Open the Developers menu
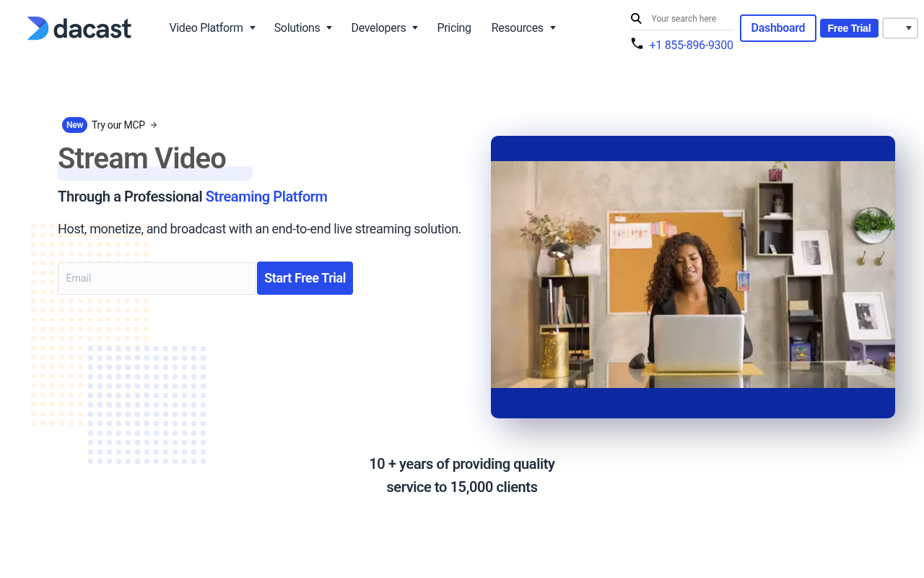 tap(379, 27)
